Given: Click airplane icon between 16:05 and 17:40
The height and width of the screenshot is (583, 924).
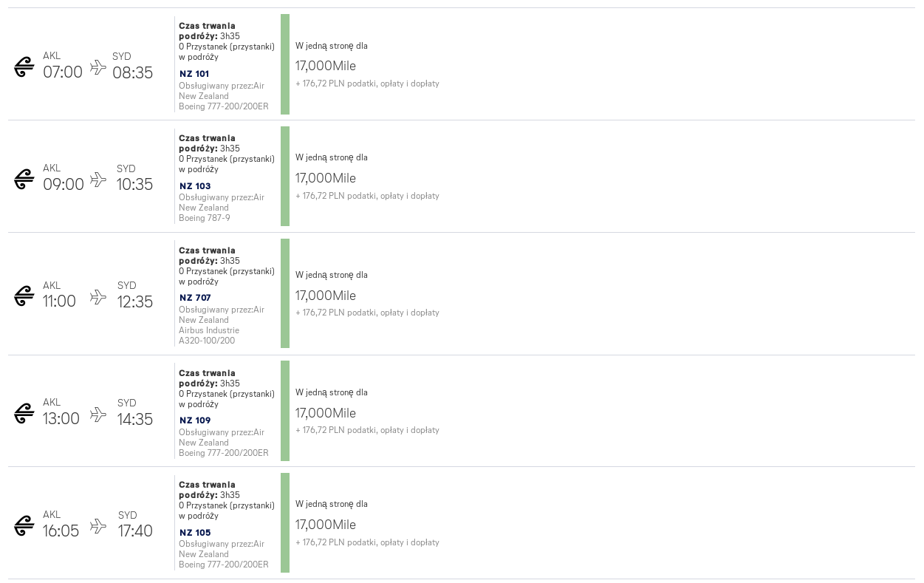Looking at the screenshot, I should tap(98, 526).
